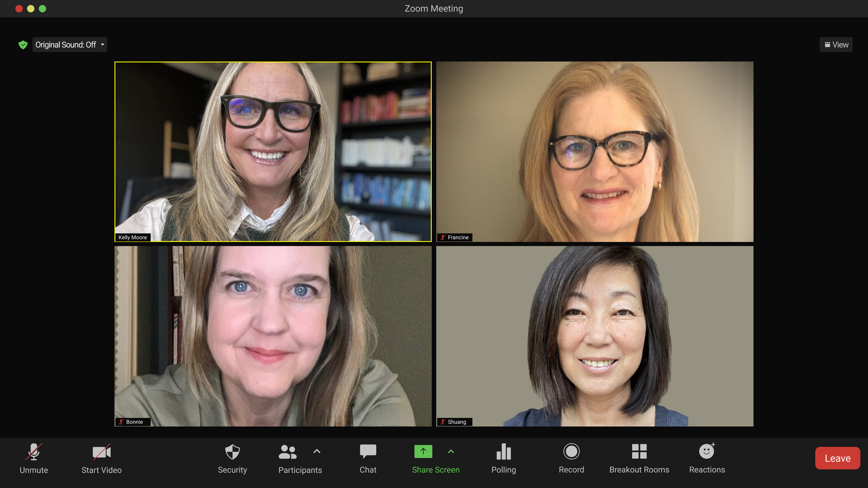The width and height of the screenshot is (868, 488).
Task: Open the Participants panel icon
Action: point(287,452)
